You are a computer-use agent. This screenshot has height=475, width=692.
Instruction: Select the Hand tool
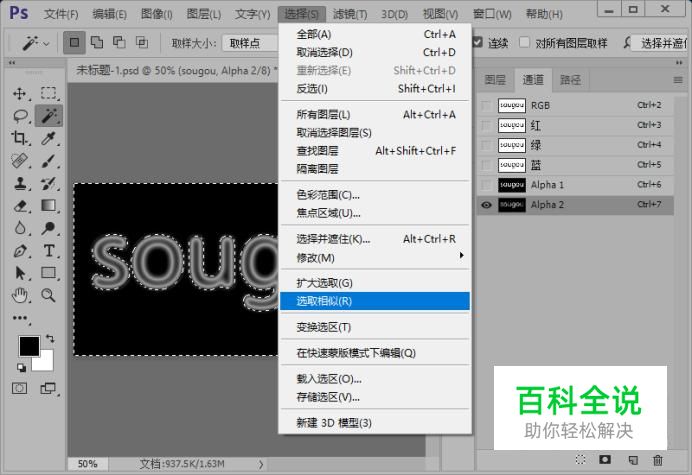[19, 295]
